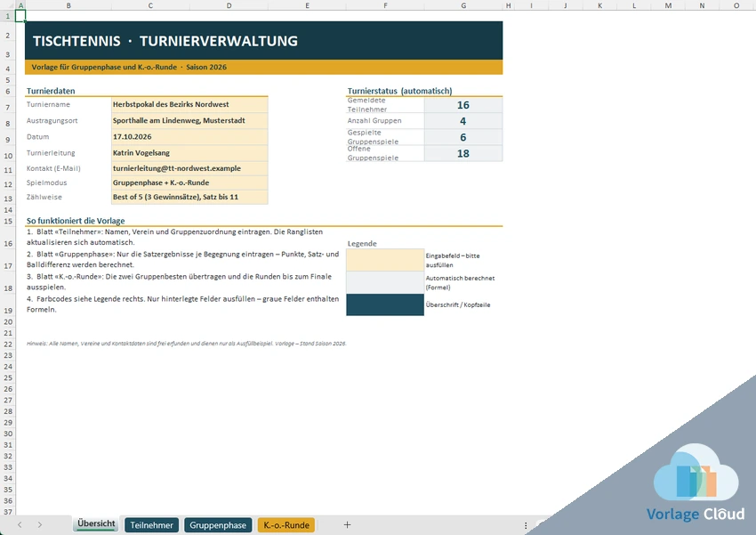Viewport: 756px width, 535px height.
Task: Select cell A1
Action: [20, 16]
